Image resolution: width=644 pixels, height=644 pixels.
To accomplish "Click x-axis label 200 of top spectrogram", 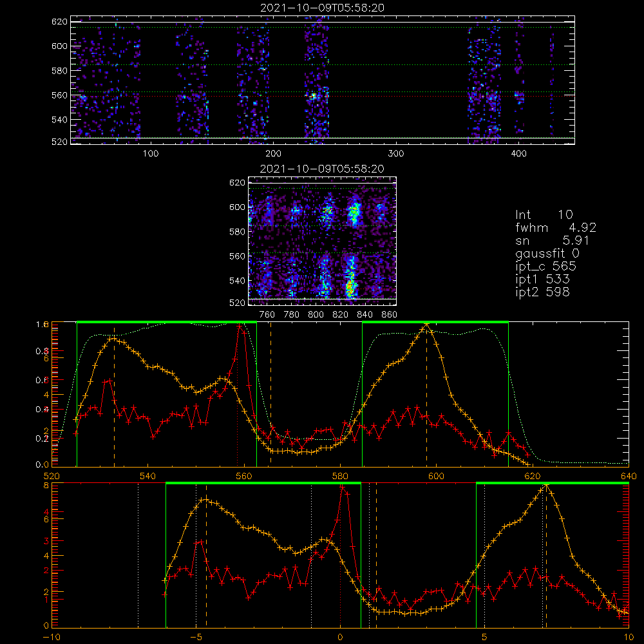I will [x=273, y=154].
